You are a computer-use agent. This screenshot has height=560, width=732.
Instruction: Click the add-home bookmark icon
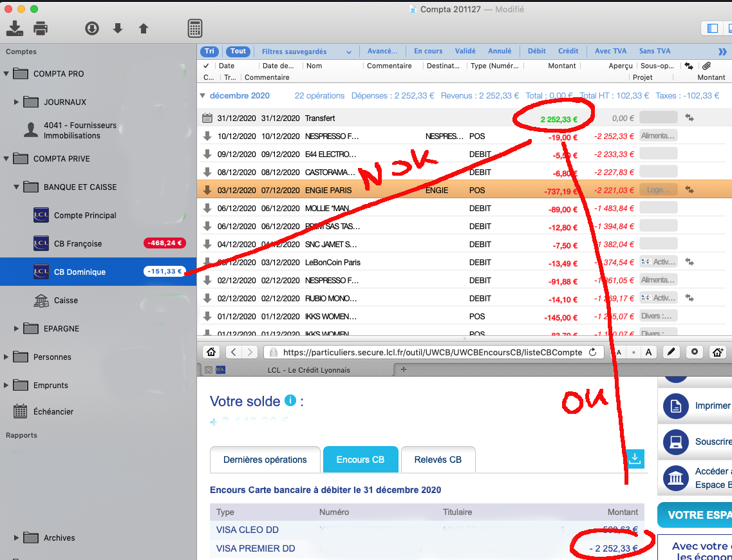point(718,352)
